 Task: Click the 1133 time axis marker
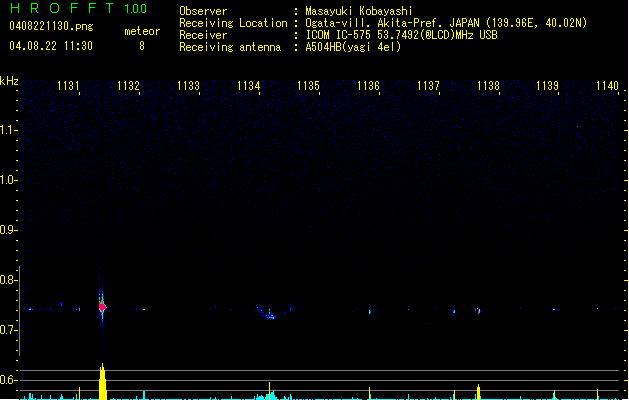point(188,85)
